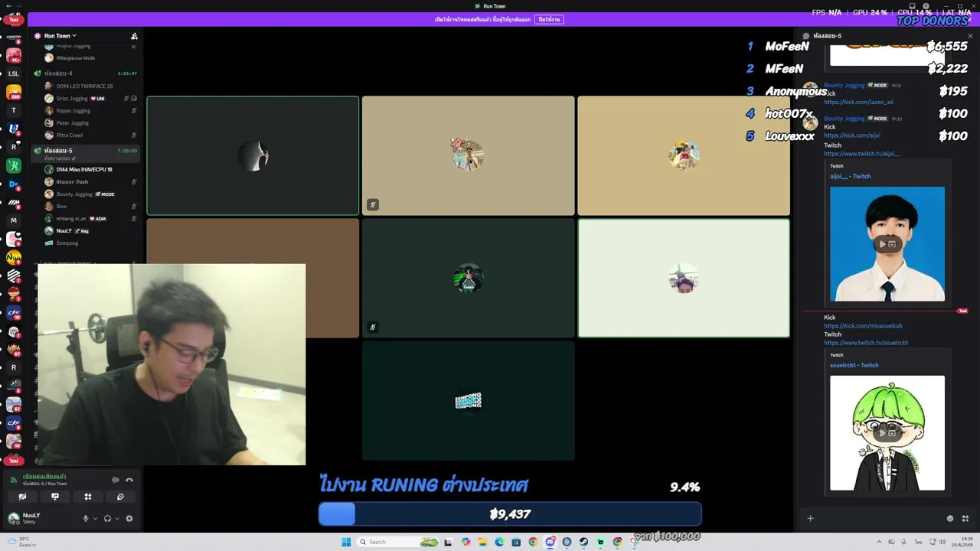Open the twitch.tv/aijoi__ URL in chat
The image size is (980, 551).
862,154
